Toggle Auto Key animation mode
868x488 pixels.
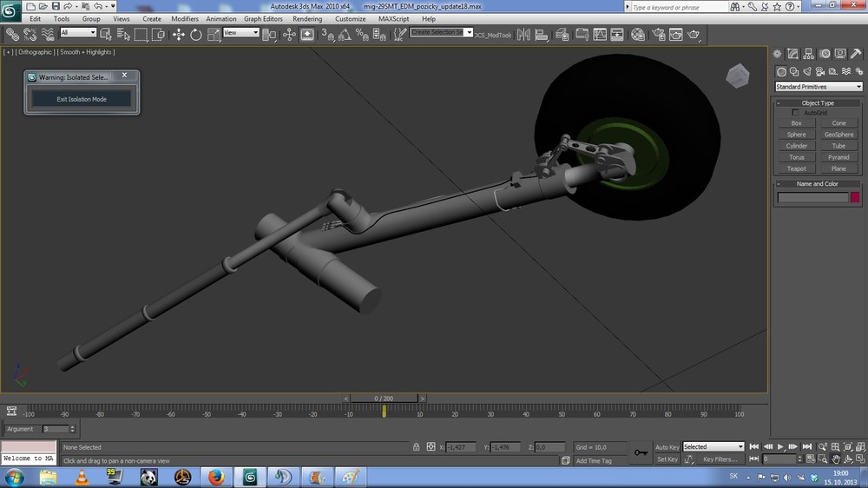click(667, 447)
